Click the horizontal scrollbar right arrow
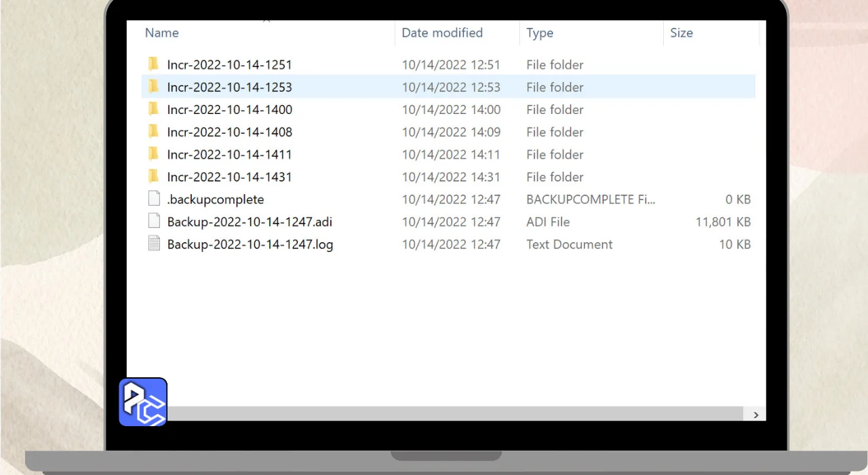 coord(755,414)
